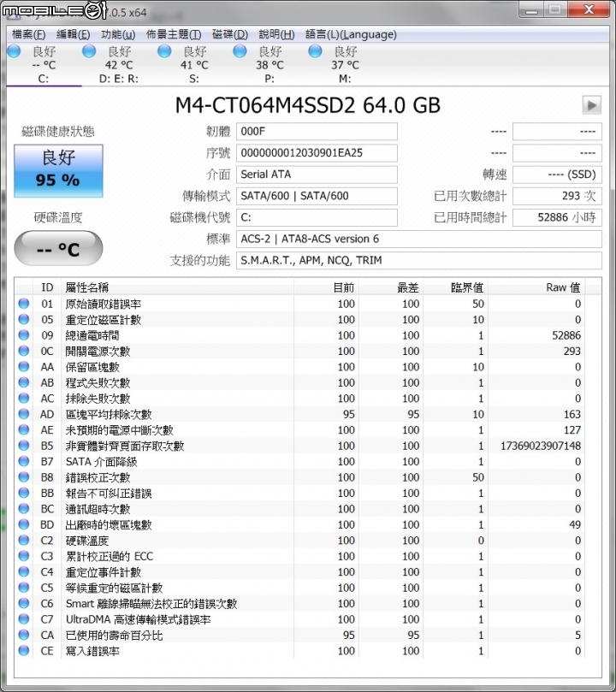Image resolution: width=616 pixels, height=692 pixels.
Task: Click the firmware field 000F
Action: [x=317, y=132]
